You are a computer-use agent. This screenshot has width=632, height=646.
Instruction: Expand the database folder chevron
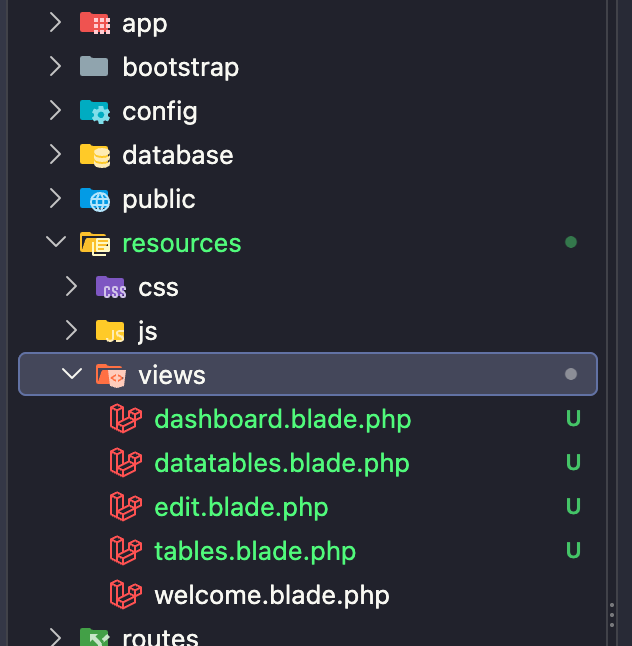point(55,154)
